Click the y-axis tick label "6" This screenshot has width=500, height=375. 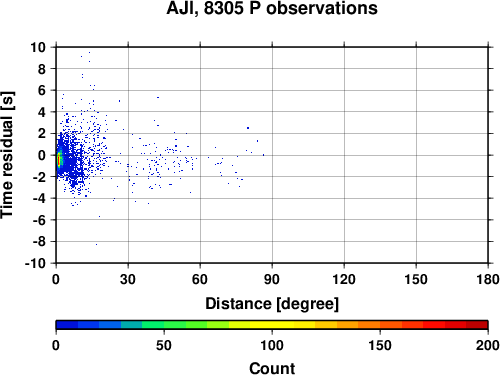point(42,90)
